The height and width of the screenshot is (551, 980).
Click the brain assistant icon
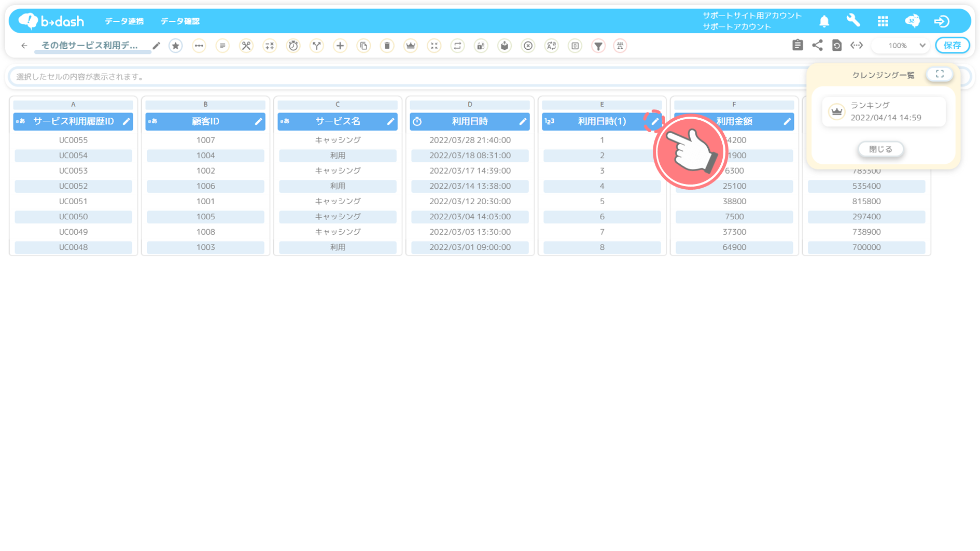(x=913, y=21)
